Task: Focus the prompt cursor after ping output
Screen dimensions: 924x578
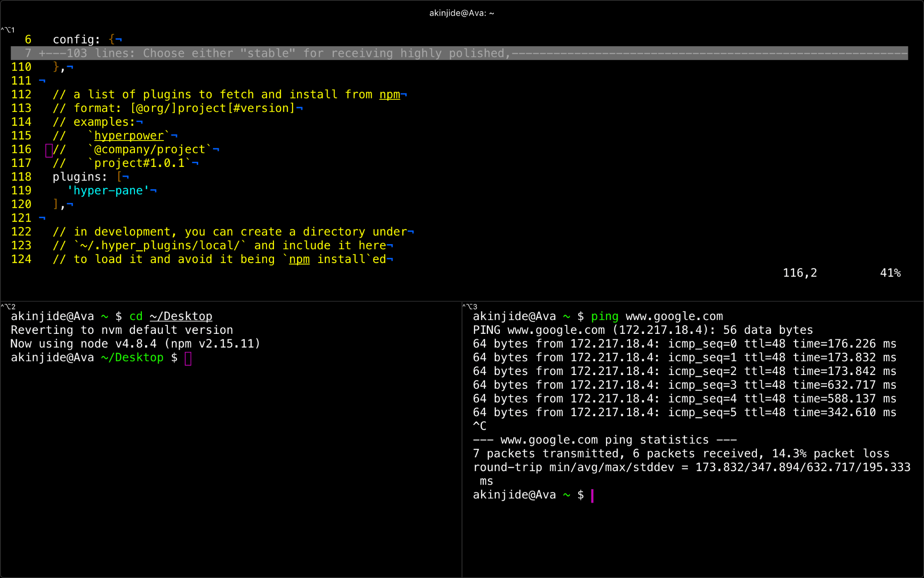Action: pyautogui.click(x=592, y=495)
